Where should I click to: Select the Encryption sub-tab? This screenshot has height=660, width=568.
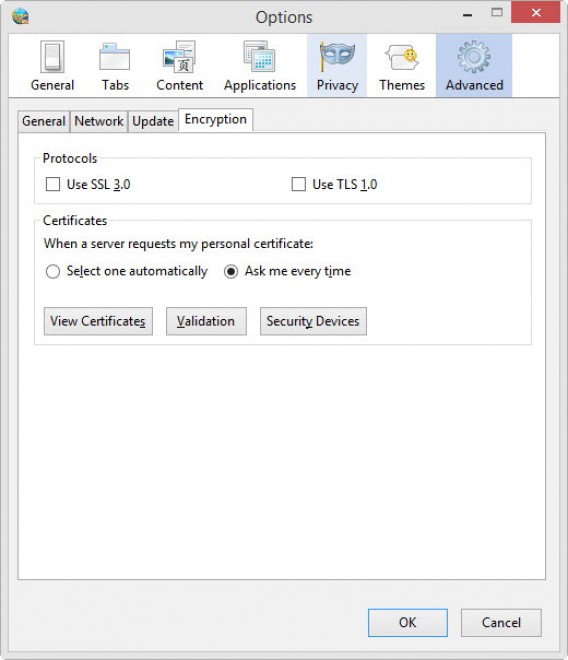[216, 120]
